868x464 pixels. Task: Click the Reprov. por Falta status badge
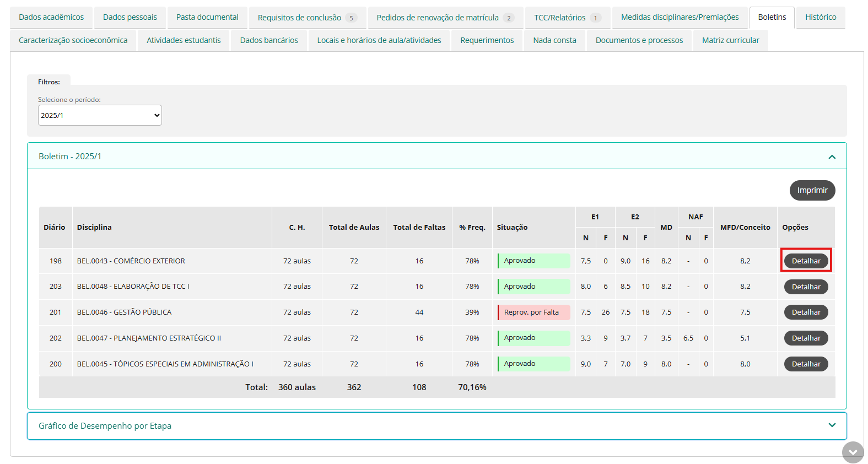pyautogui.click(x=533, y=312)
